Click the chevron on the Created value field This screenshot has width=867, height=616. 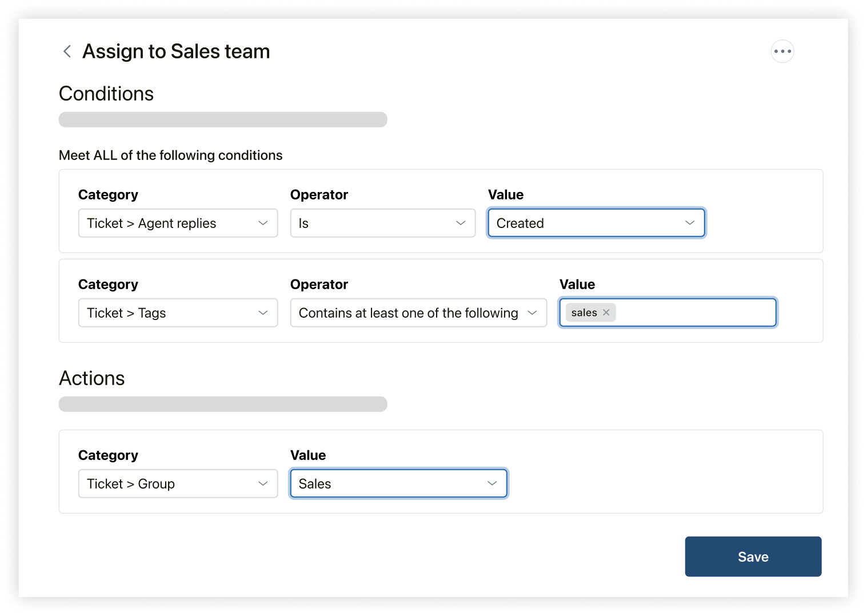[x=690, y=223]
